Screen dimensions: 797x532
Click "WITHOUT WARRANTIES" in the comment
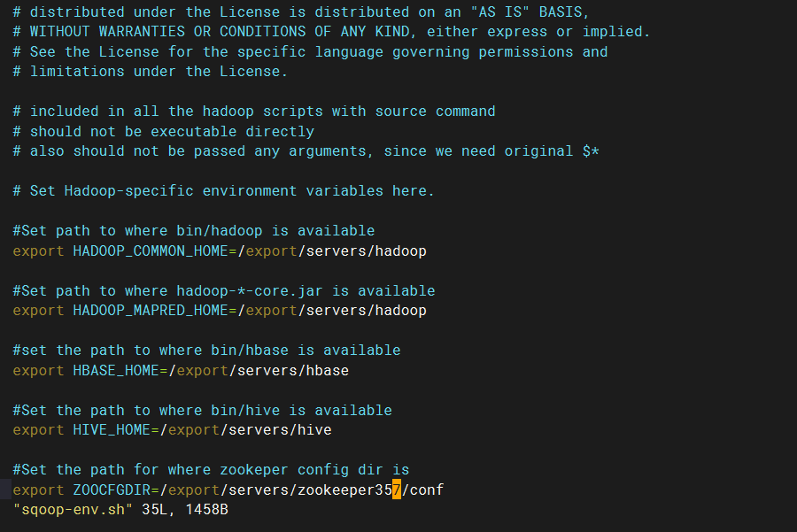107,32
